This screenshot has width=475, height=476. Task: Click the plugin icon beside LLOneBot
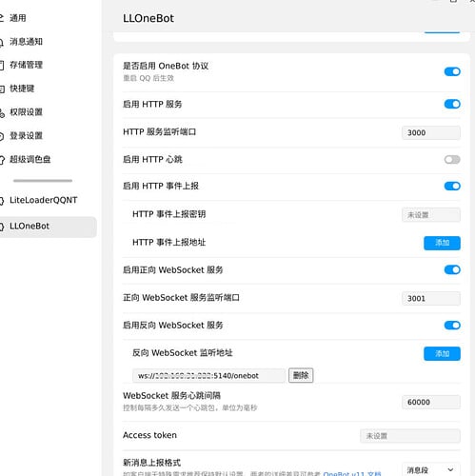tap(2, 227)
